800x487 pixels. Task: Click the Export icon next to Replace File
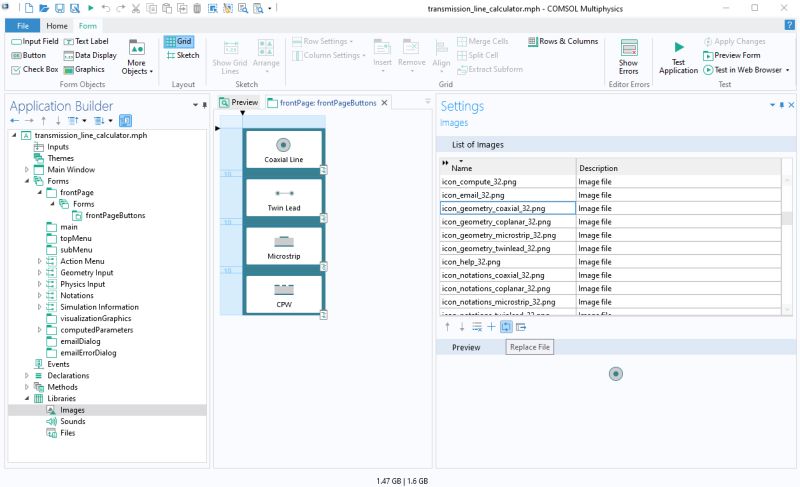521,327
